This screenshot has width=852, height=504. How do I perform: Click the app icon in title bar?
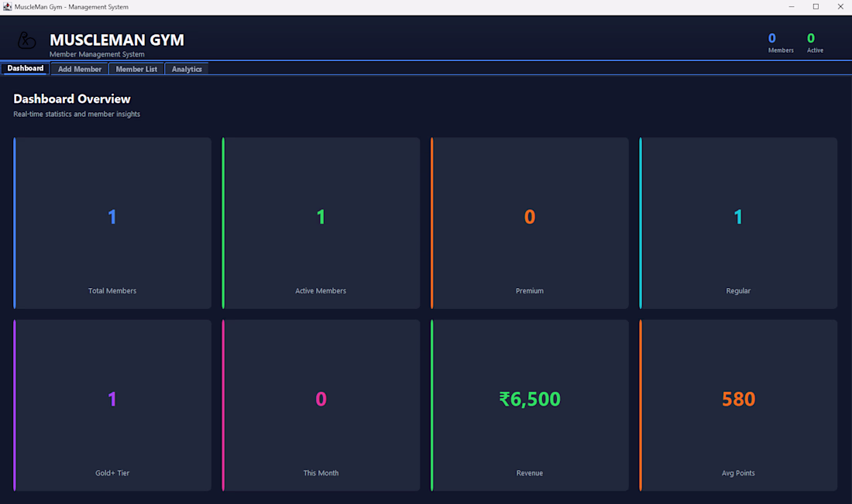pyautogui.click(x=7, y=6)
